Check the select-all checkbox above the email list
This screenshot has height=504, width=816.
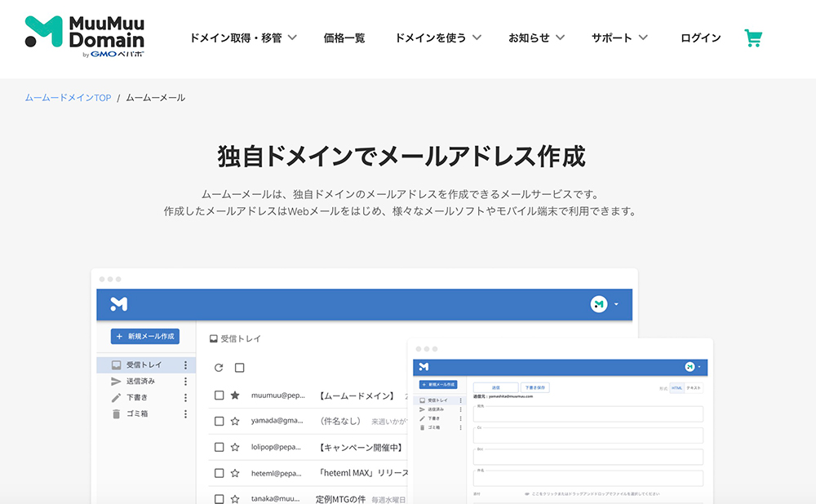(237, 368)
